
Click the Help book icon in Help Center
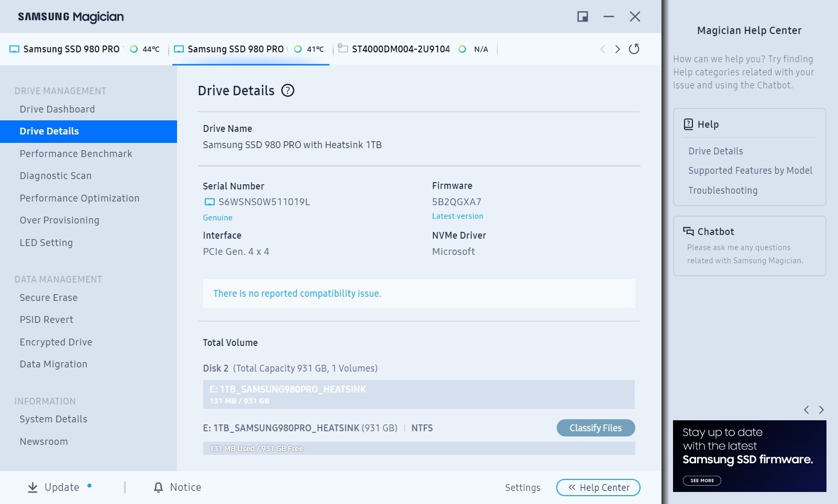pos(689,124)
